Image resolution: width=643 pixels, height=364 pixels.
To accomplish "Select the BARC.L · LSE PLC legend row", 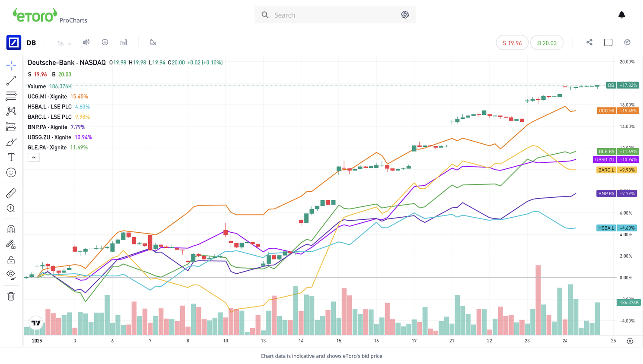I will coord(59,117).
